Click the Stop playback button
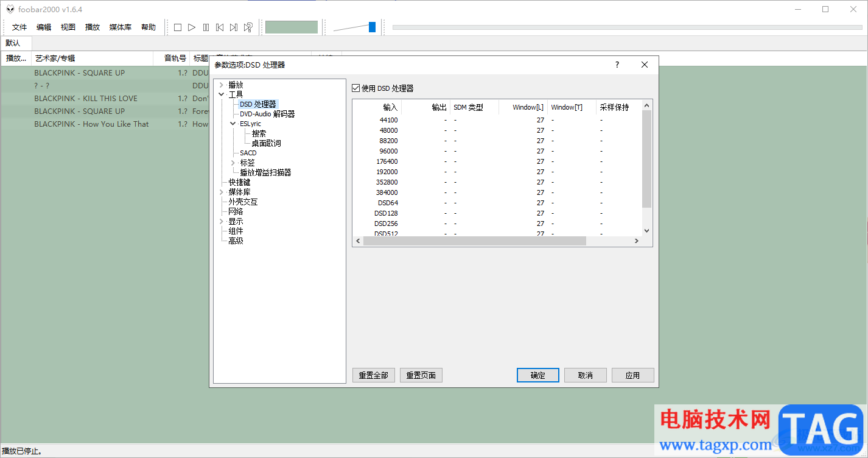868x458 pixels. pyautogui.click(x=178, y=27)
